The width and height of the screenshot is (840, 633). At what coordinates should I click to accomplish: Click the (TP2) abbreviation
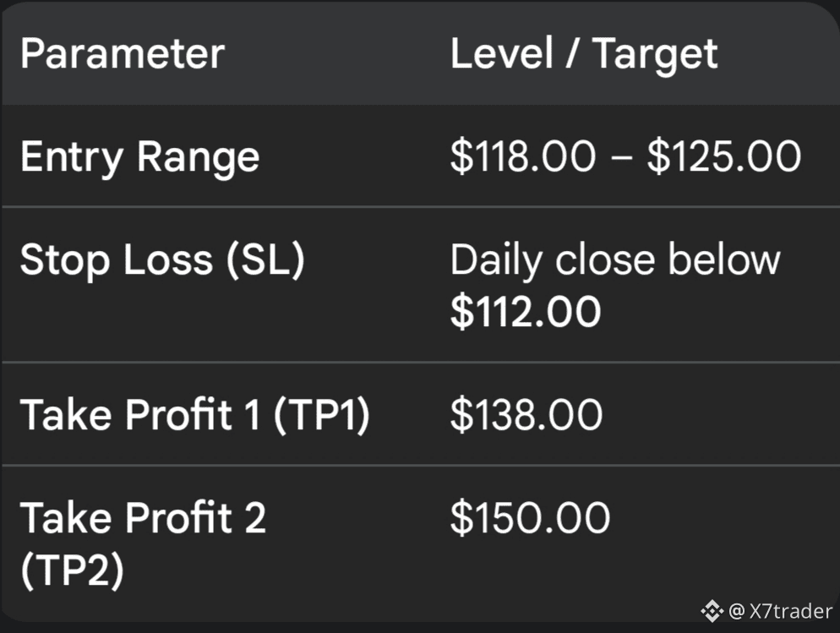(71, 570)
